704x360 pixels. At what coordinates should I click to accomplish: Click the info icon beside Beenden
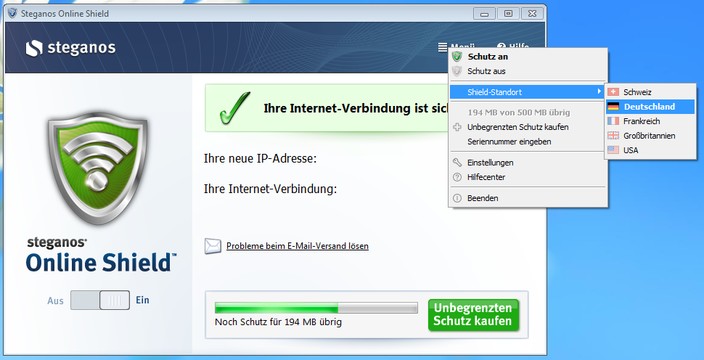457,198
